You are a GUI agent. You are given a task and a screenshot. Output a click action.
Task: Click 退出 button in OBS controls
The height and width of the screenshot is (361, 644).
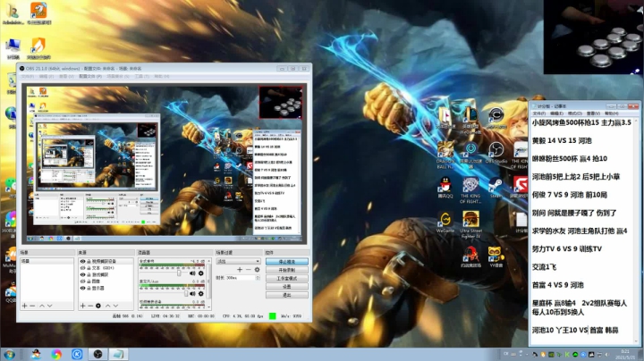(287, 295)
